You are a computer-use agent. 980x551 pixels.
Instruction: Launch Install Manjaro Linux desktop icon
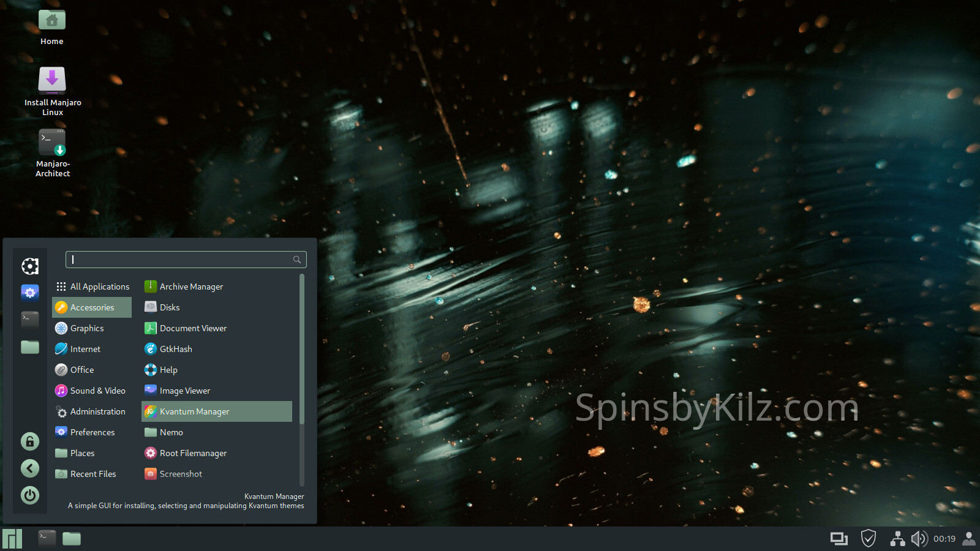point(52,81)
